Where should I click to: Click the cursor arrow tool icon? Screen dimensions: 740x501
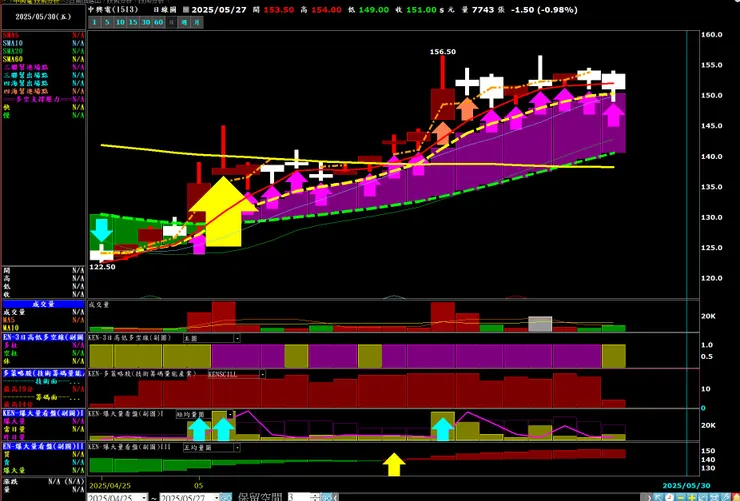(x=658, y=498)
